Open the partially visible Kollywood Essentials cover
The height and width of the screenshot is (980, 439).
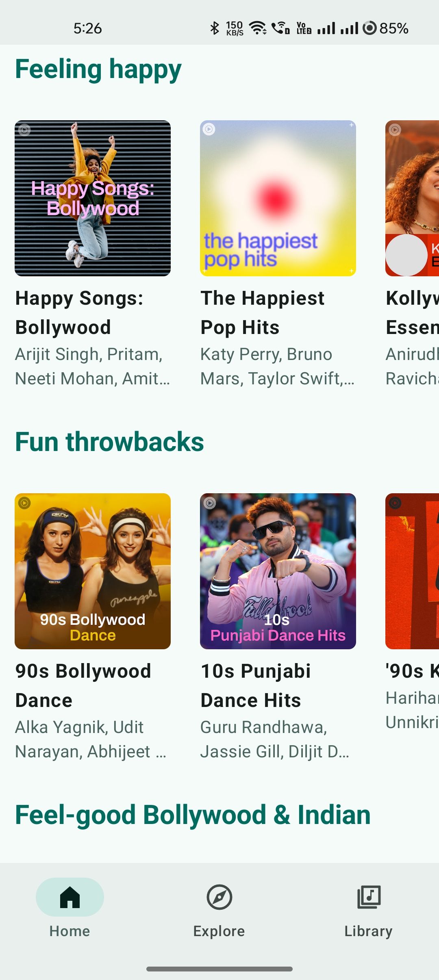[x=412, y=198]
